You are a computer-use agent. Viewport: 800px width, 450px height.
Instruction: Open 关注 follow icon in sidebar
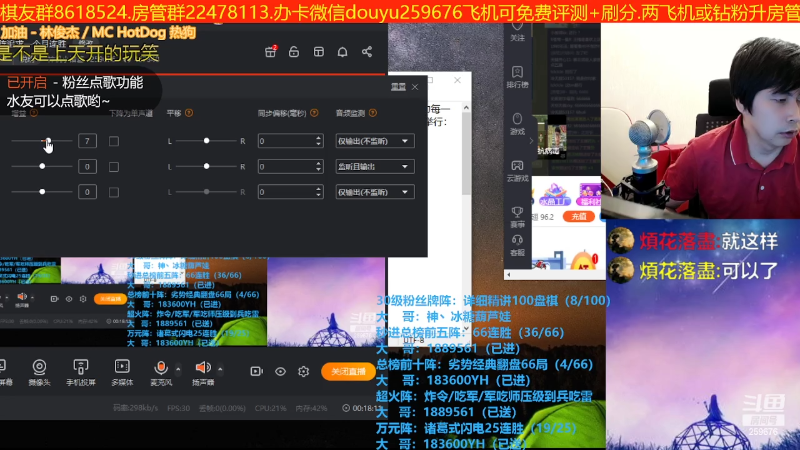[x=517, y=32]
